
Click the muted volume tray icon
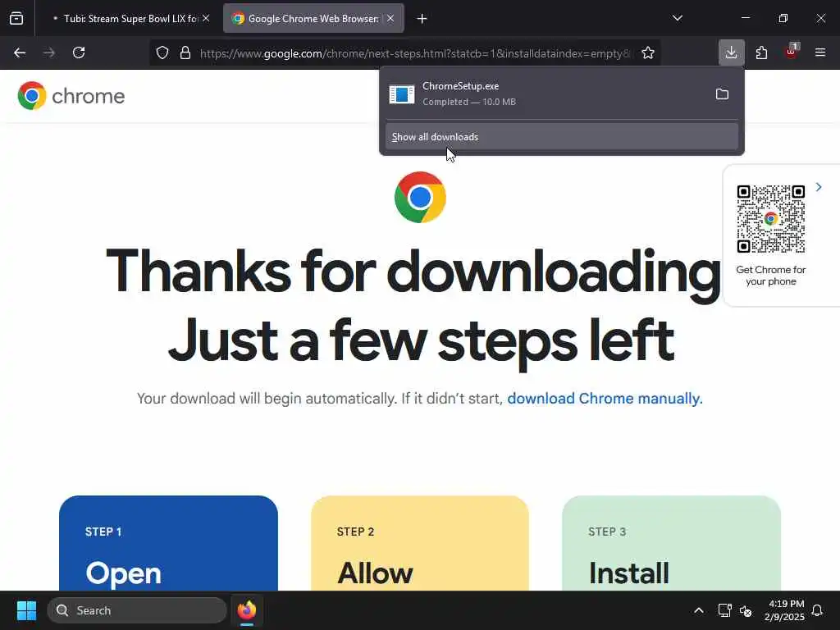coord(745,610)
